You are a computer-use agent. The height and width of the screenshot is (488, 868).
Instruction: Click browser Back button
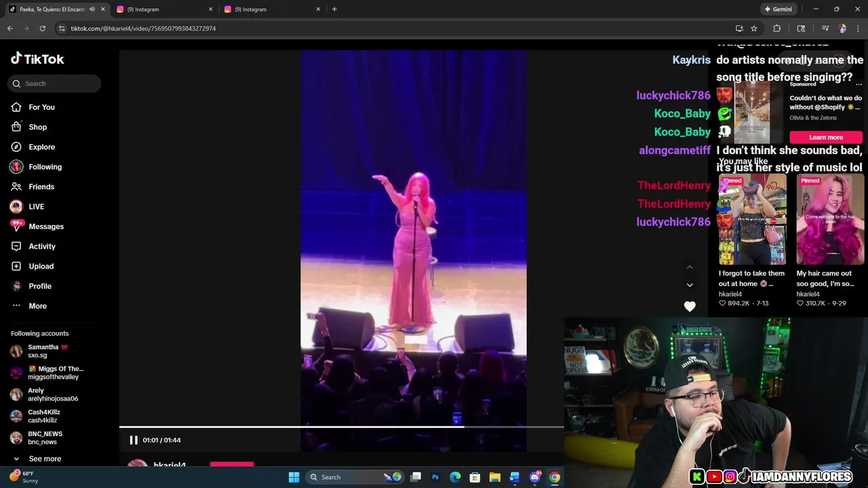pos(9,28)
